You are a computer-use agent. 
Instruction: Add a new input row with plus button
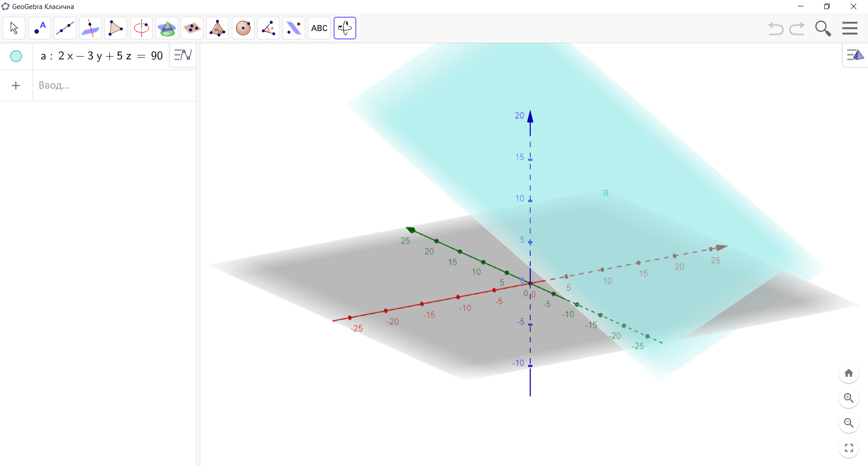(x=16, y=85)
